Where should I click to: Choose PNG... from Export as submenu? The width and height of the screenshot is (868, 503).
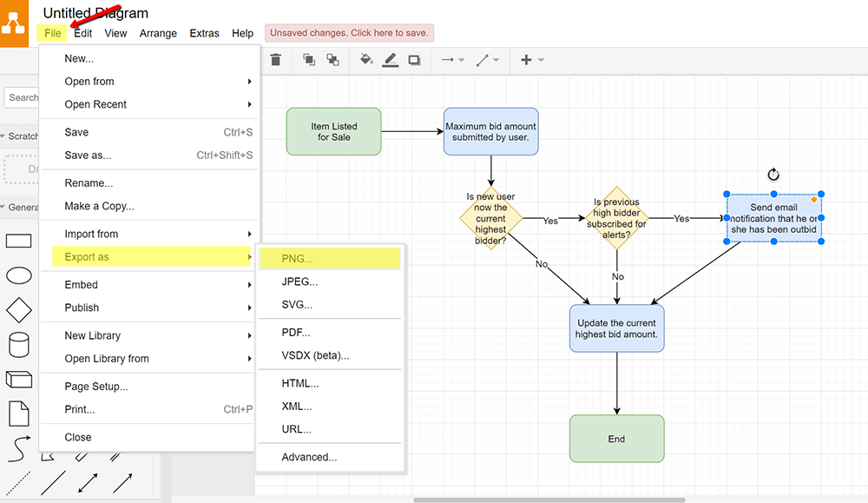298,258
